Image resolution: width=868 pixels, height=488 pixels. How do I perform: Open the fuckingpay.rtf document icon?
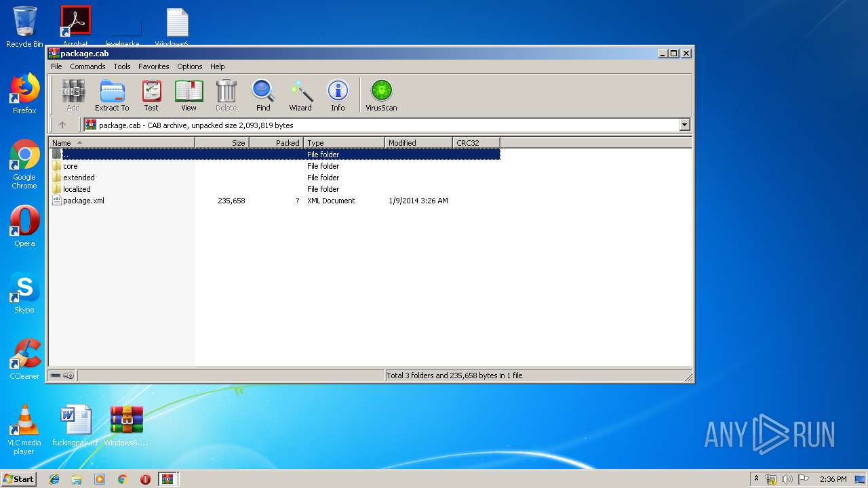[75, 426]
